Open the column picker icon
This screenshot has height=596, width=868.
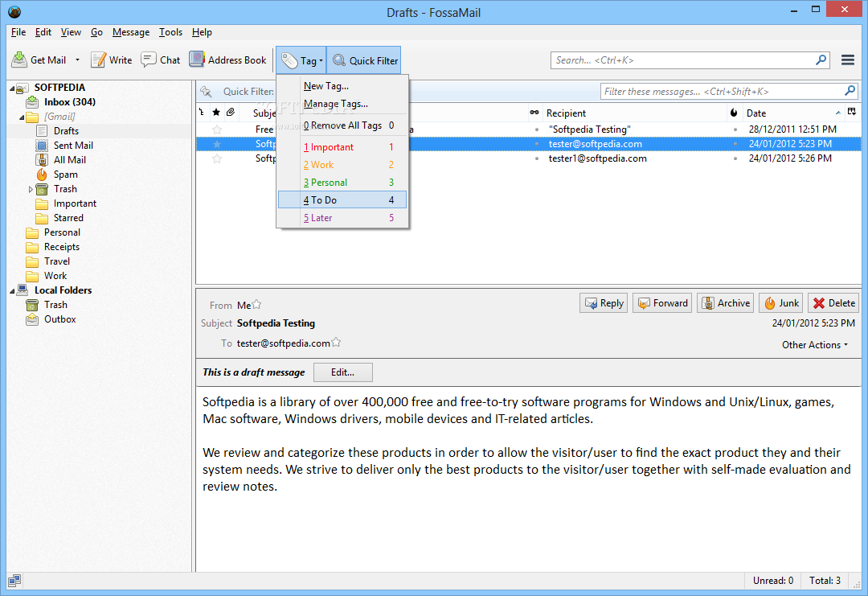852,112
